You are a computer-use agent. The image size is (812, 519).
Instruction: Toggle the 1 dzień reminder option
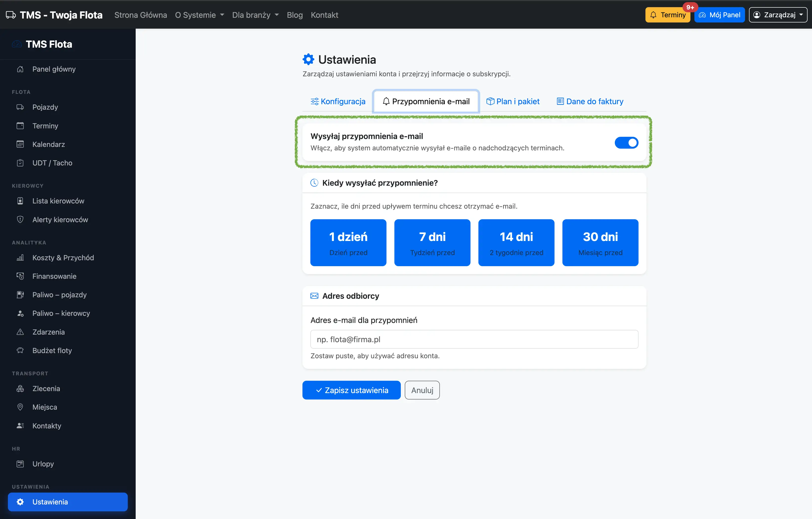coord(348,243)
